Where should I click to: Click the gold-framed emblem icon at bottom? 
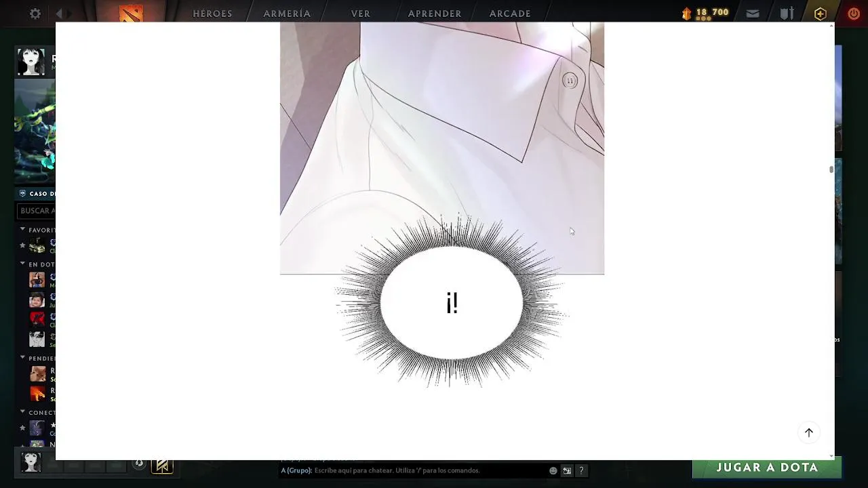[x=162, y=466]
